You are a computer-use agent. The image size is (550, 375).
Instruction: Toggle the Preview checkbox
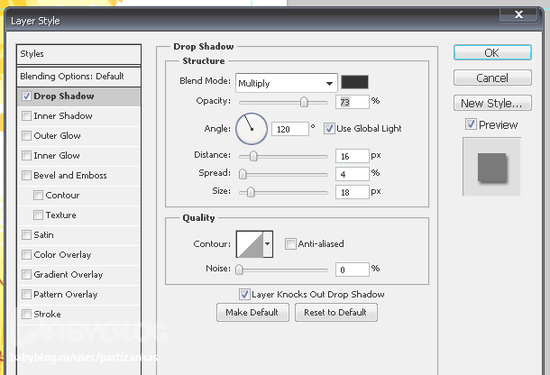coord(470,124)
